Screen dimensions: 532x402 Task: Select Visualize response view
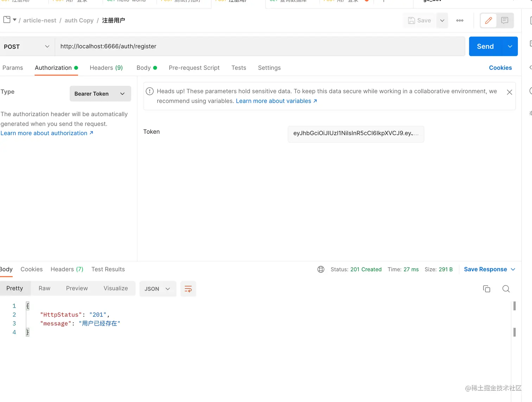click(116, 288)
